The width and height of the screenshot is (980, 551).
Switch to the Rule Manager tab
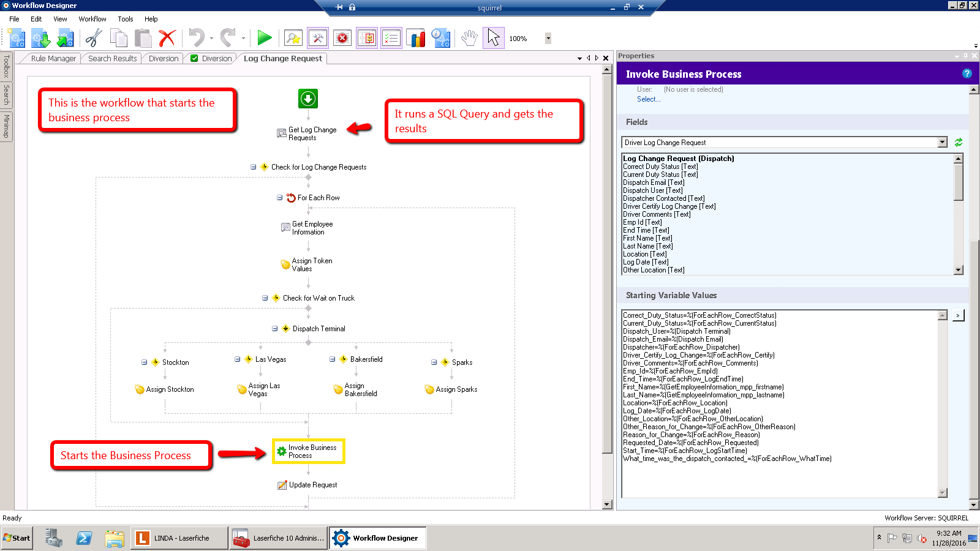[53, 59]
